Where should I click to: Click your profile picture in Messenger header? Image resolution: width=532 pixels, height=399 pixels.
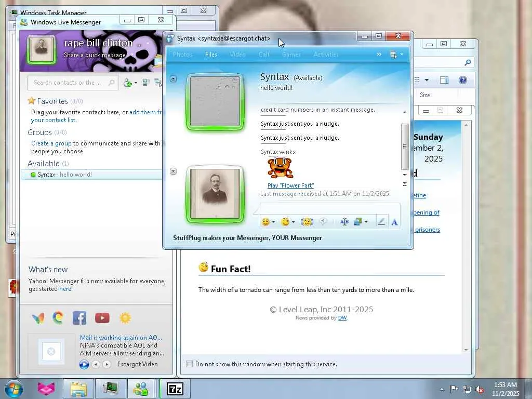[42, 49]
